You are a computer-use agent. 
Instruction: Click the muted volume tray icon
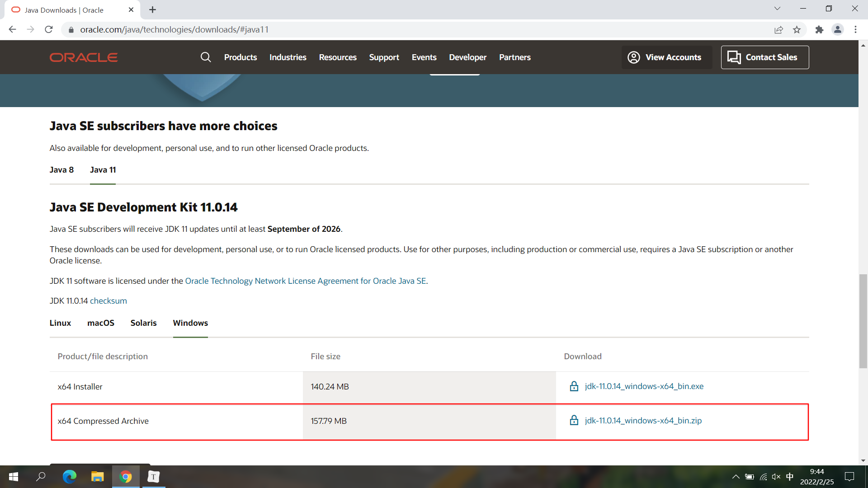pyautogui.click(x=776, y=477)
